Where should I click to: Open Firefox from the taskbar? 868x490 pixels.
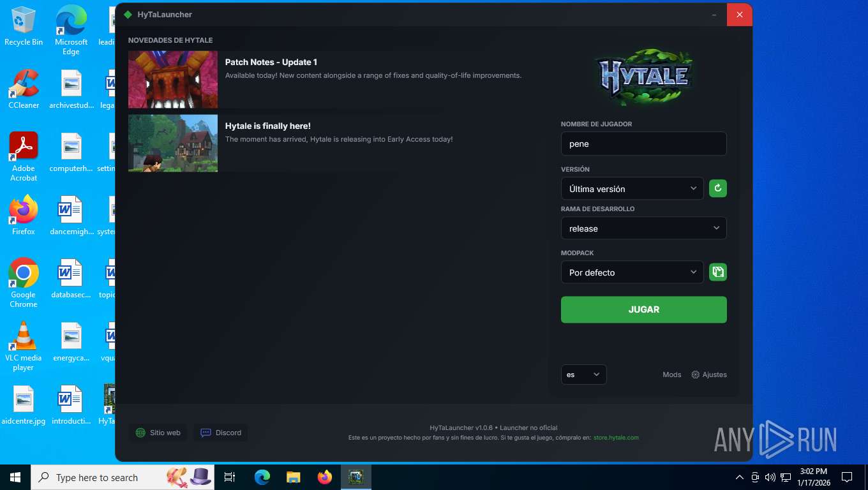click(324, 477)
